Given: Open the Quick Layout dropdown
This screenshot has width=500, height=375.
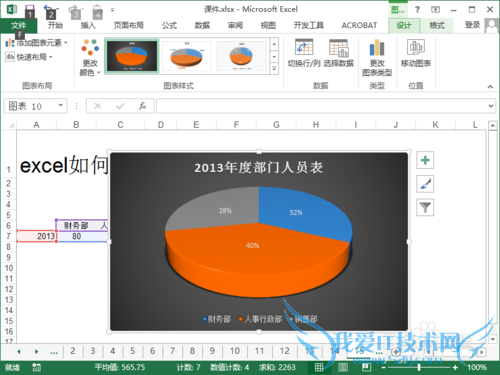Looking at the screenshot, I should [29, 57].
